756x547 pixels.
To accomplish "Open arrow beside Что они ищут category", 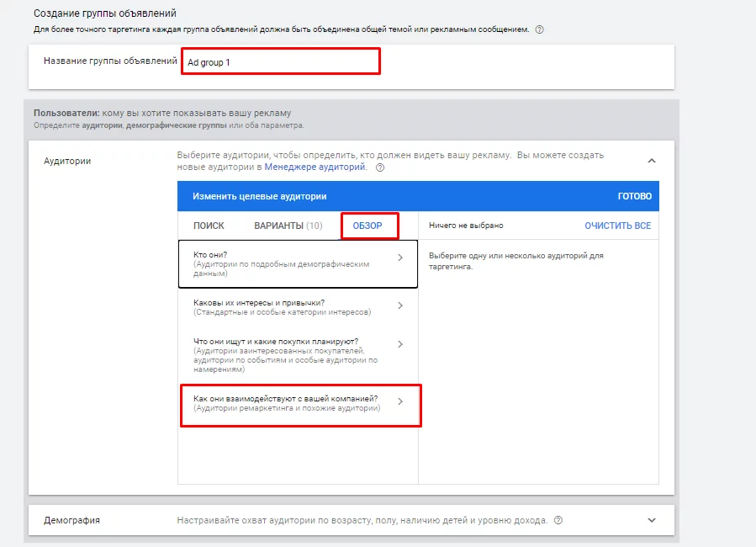I will point(400,344).
